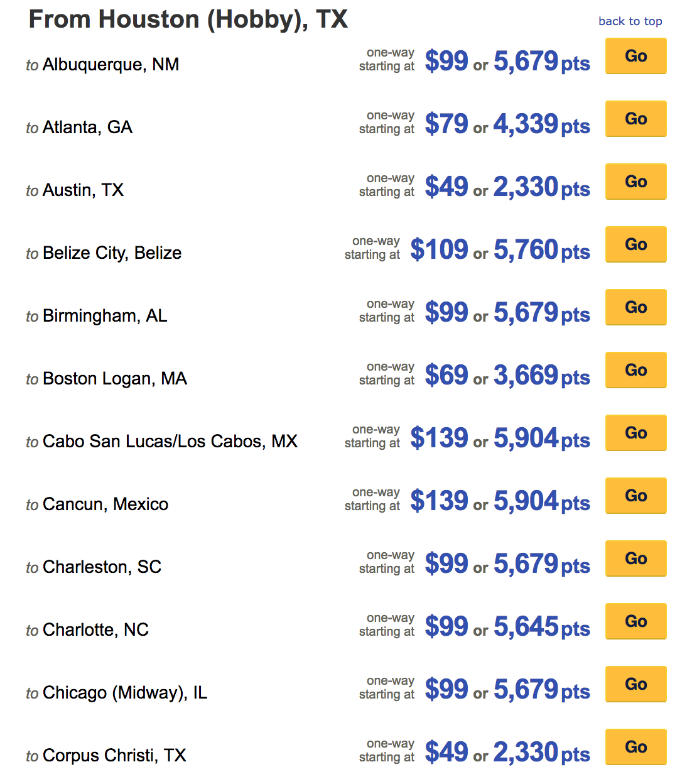692x784 pixels.
Task: Select the Cancun, Mexico destination text
Action: (x=105, y=504)
